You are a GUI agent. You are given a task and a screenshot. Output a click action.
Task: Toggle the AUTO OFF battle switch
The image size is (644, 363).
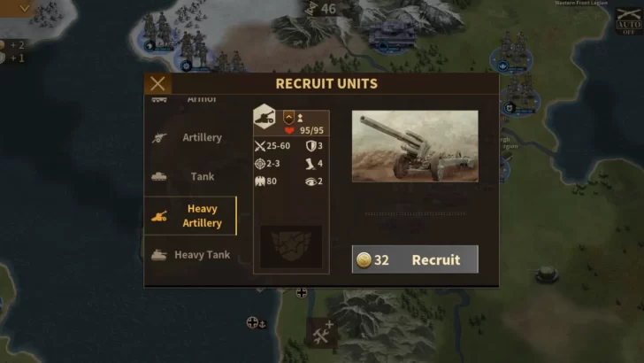pyautogui.click(x=628, y=20)
